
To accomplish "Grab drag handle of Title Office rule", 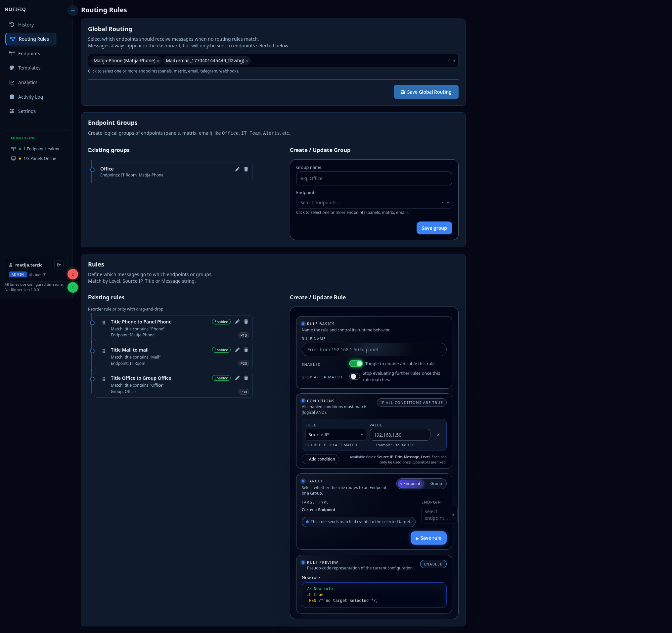I will coord(104,379).
